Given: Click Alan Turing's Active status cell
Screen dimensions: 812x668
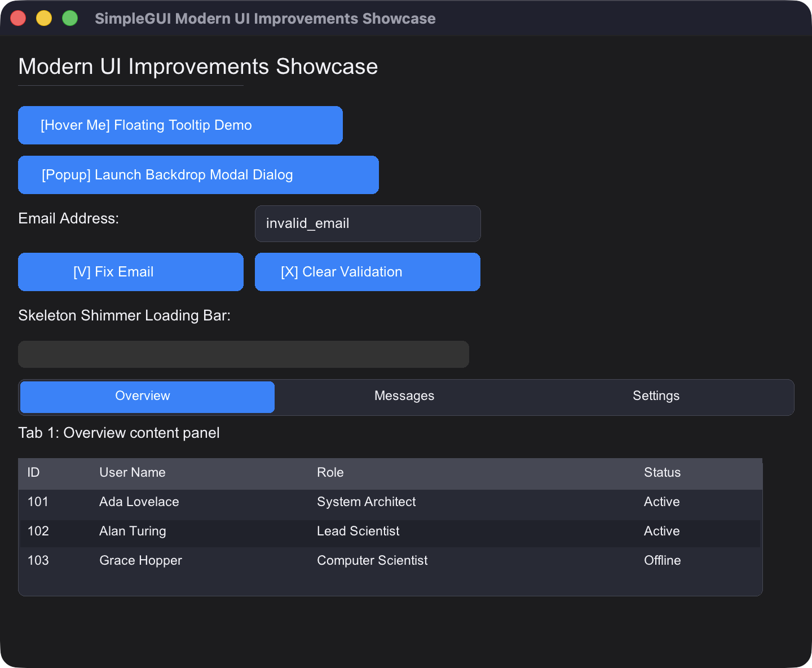Looking at the screenshot, I should click(662, 531).
